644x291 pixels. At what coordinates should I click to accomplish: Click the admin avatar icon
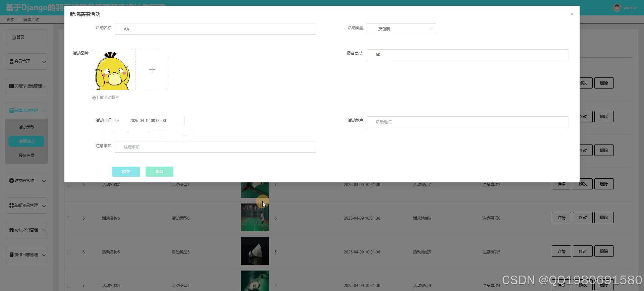point(617,7)
